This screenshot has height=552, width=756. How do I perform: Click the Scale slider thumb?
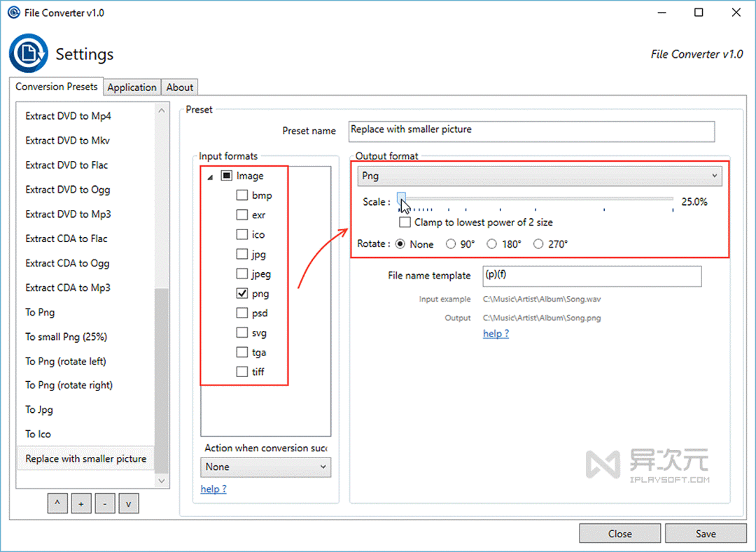(402, 199)
